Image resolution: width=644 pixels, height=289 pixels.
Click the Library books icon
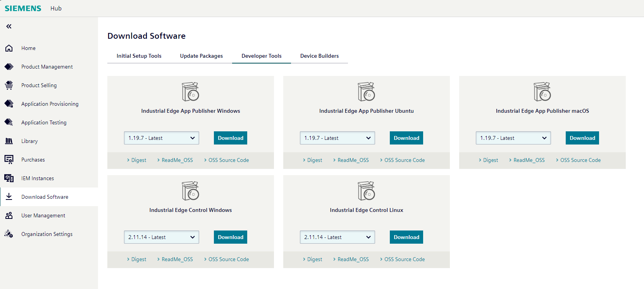point(9,141)
